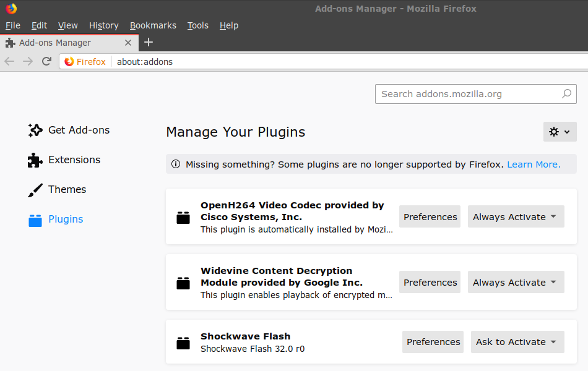This screenshot has height=371, width=588.
Task: Click the info icon in the Missing something notice
Action: click(x=176, y=164)
